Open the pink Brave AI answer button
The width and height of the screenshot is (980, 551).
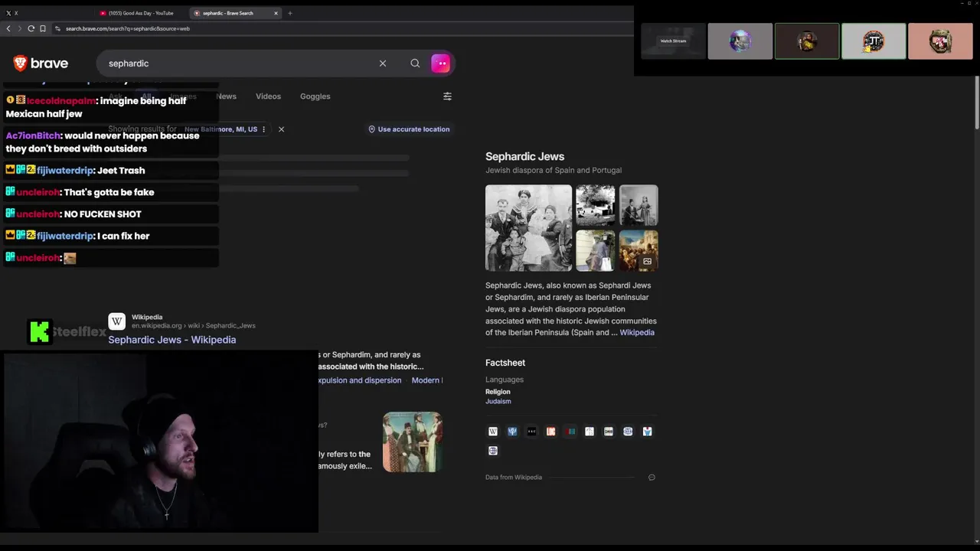pyautogui.click(x=440, y=64)
